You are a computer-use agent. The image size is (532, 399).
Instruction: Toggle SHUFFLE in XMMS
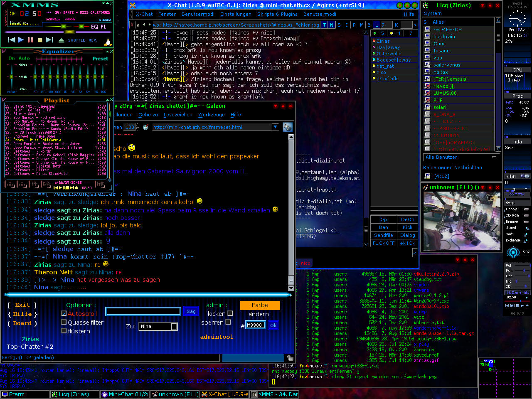coord(76,40)
